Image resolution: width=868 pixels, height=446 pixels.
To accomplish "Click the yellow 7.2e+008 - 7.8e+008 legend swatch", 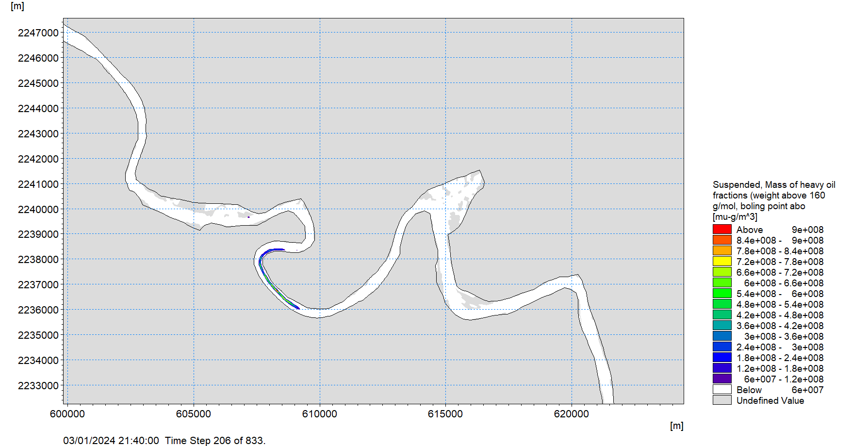I will click(x=722, y=262).
